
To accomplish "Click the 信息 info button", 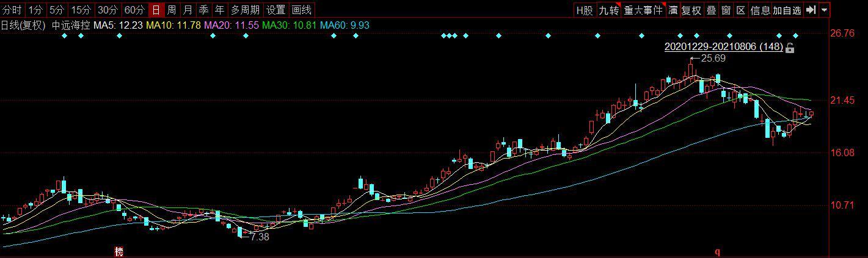I will [x=760, y=10].
